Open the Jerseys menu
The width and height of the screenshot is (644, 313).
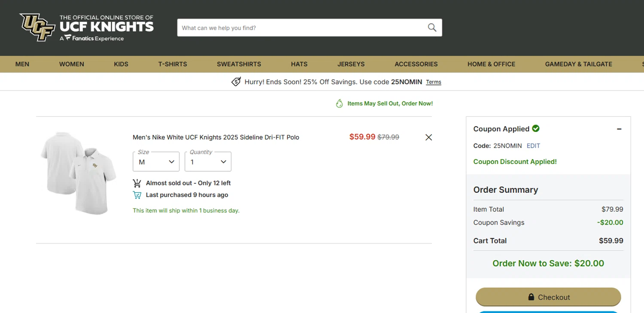click(x=351, y=64)
